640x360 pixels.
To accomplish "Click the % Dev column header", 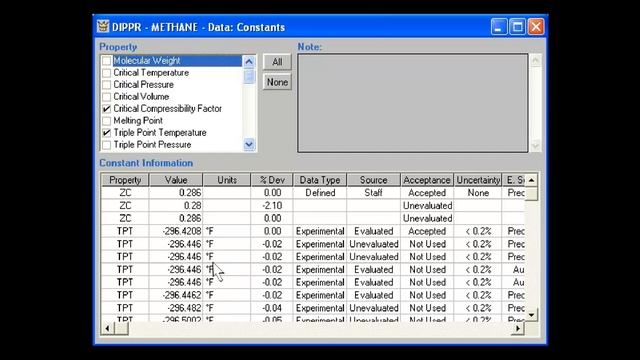I will click(x=272, y=180).
